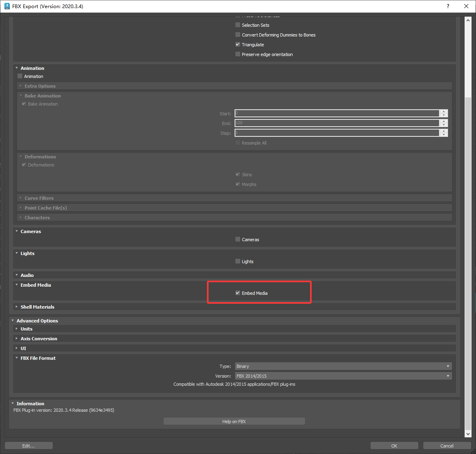This screenshot has width=476, height=454.
Task: Collapse the Bake Animation section
Action: point(21,96)
